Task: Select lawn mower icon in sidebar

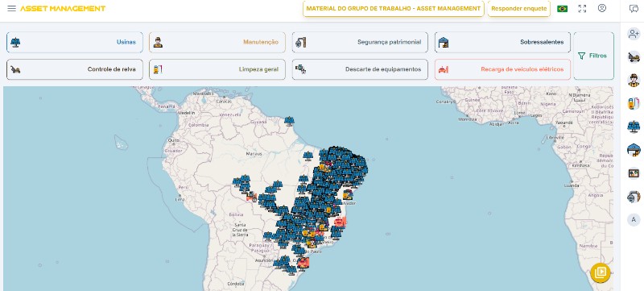Action: coord(634,57)
